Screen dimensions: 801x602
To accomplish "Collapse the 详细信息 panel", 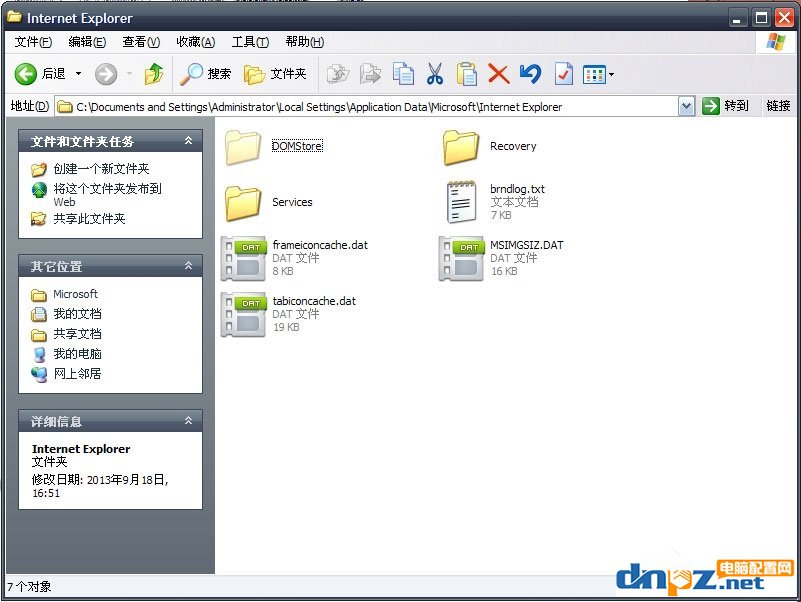I will (x=188, y=421).
